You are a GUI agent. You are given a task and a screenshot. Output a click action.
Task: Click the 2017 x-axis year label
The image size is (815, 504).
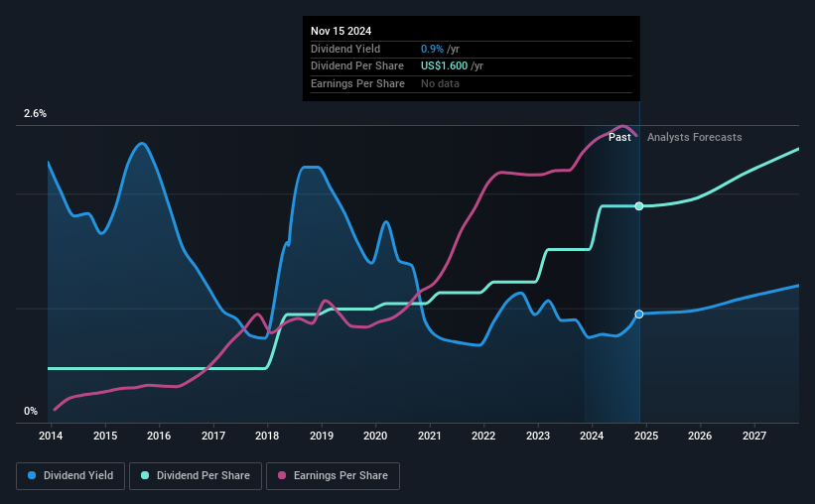213,436
